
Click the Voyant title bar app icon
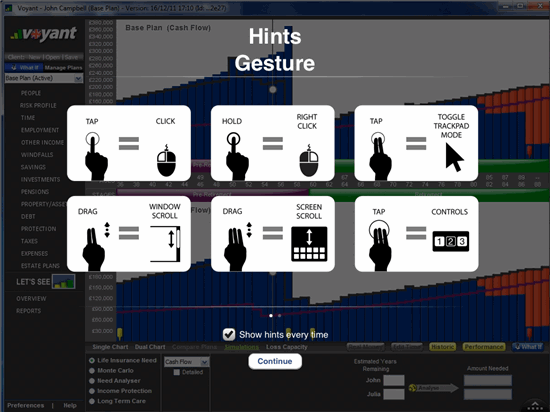coord(8,8)
